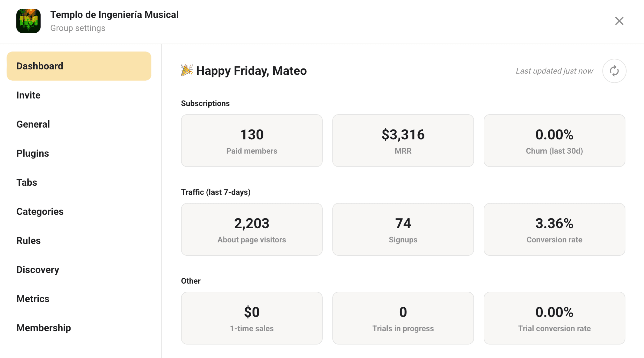Screen dimensions: 644x358
Task: Go to General settings
Action: (x=33, y=124)
